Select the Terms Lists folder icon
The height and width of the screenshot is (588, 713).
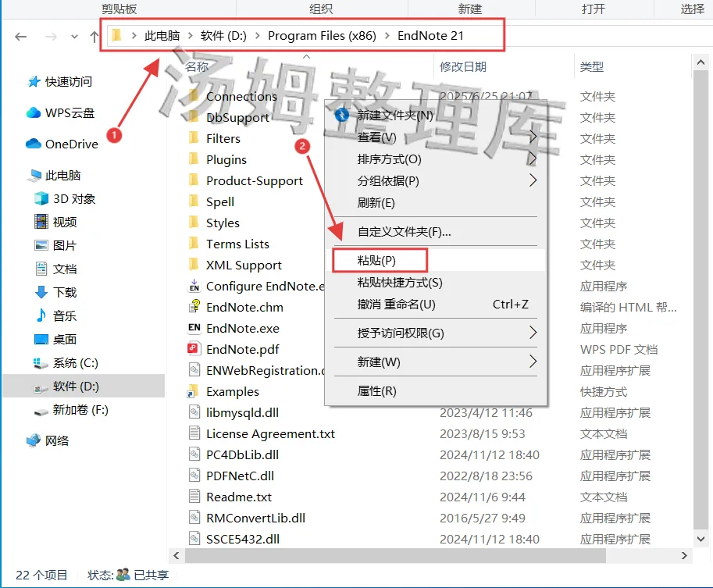[x=194, y=244]
